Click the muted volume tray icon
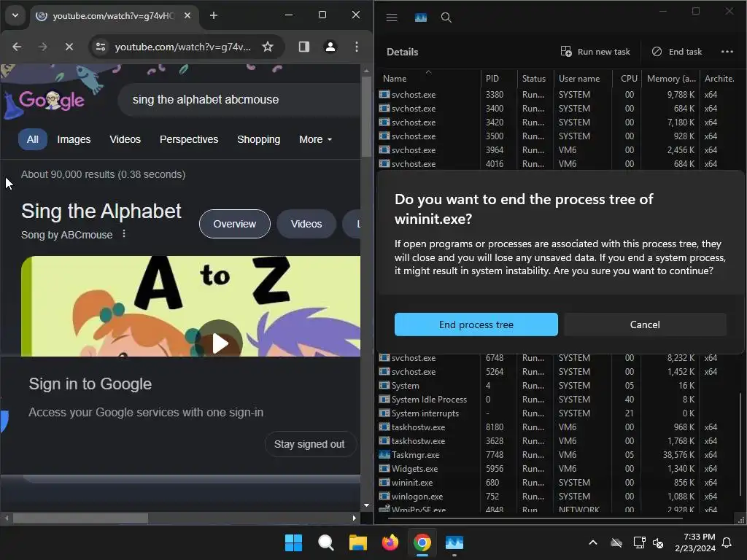 [658, 542]
